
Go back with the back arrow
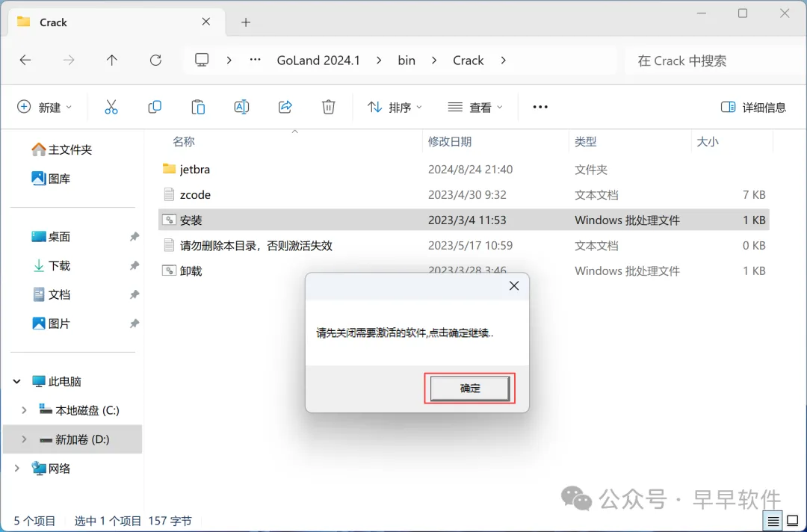point(25,61)
